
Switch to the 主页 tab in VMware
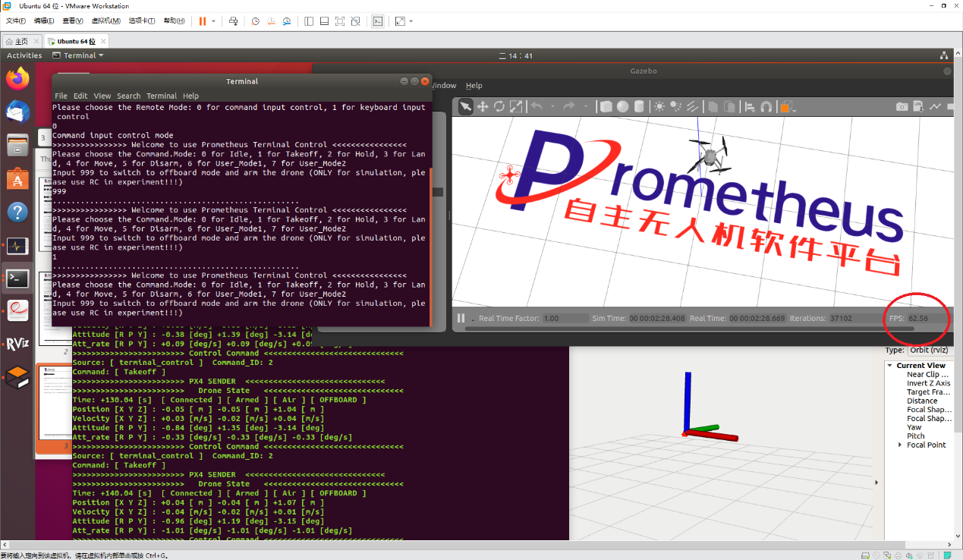21,41
